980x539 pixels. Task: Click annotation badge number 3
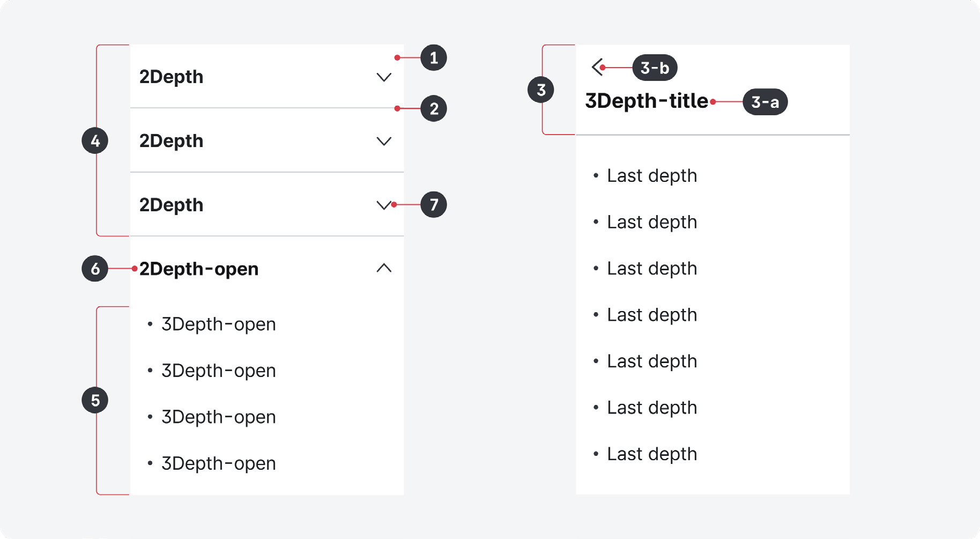coord(541,90)
